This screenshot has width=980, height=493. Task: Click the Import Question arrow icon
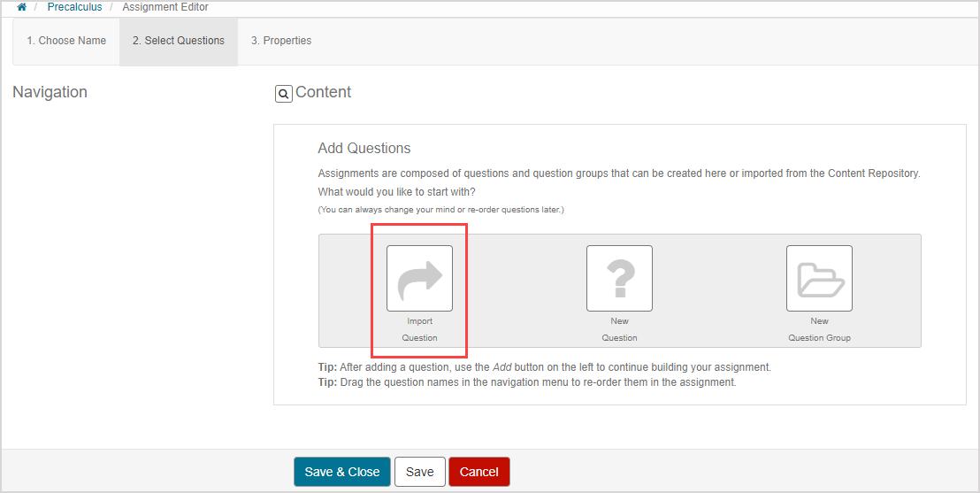pos(419,278)
